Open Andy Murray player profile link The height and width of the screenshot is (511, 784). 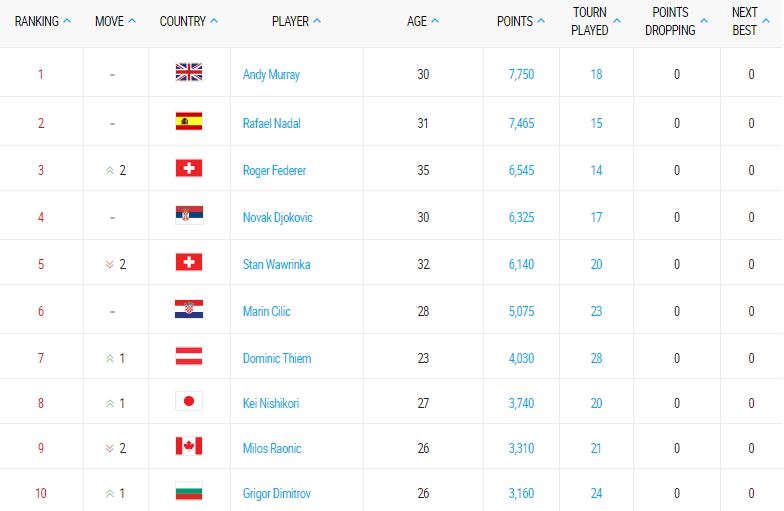point(272,74)
